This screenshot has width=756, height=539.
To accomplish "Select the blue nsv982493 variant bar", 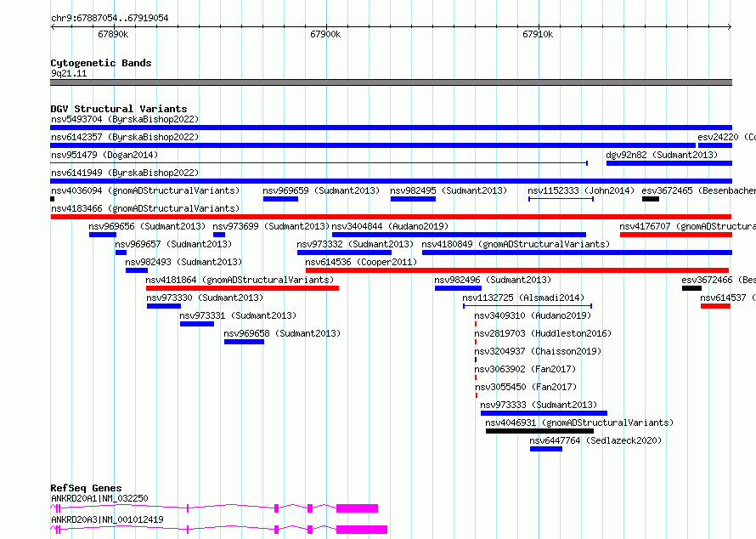I will pos(137,270).
